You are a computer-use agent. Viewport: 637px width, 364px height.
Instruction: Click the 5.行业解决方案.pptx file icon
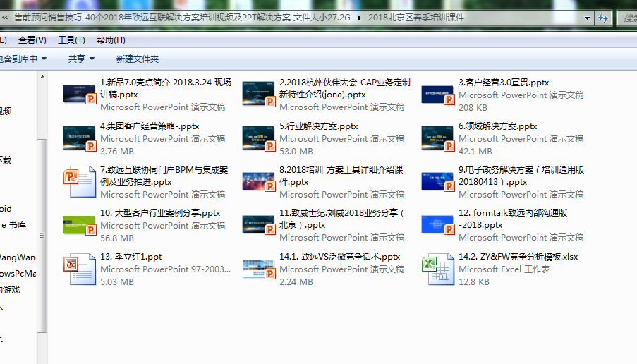coord(258,138)
